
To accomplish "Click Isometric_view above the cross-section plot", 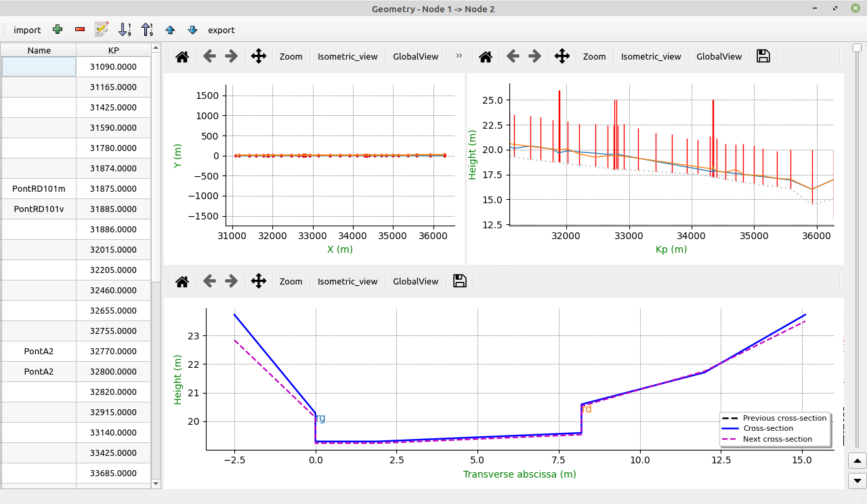I will pyautogui.click(x=347, y=281).
